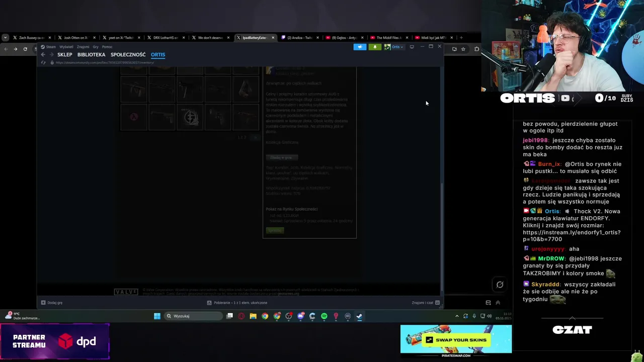
Task: Click username Burn_ix in chat
Action: 549,164
